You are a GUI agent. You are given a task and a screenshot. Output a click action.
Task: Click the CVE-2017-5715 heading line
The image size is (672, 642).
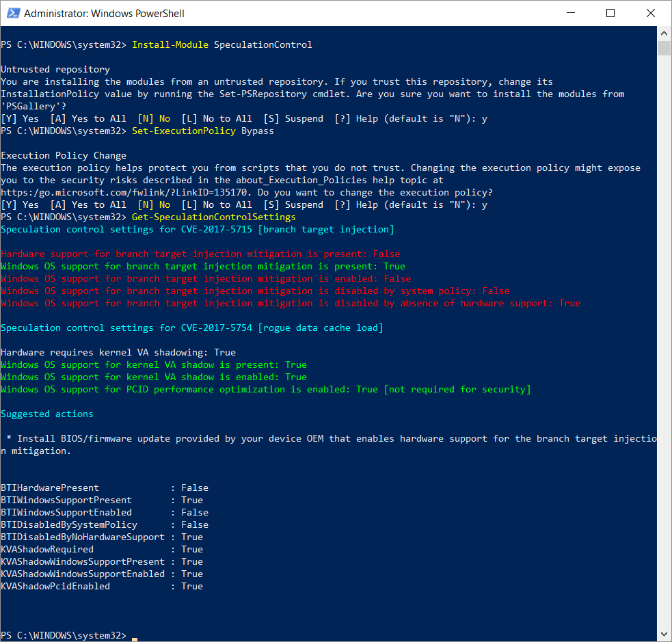pyautogui.click(x=197, y=230)
